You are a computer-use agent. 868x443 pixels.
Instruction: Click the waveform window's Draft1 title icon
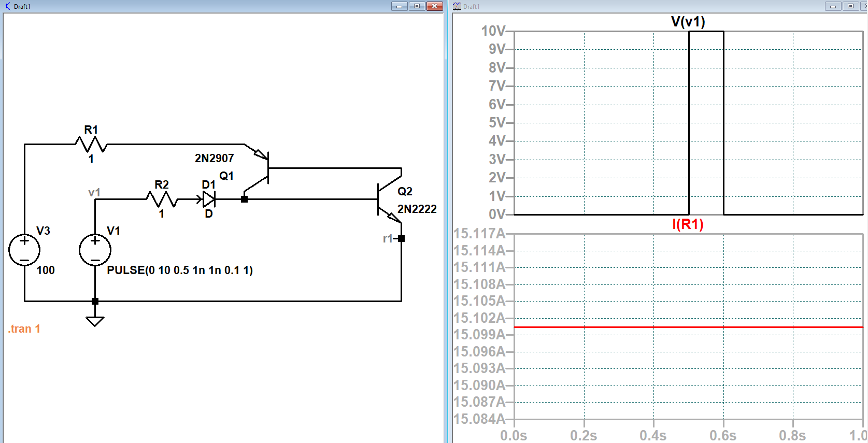coord(457,6)
